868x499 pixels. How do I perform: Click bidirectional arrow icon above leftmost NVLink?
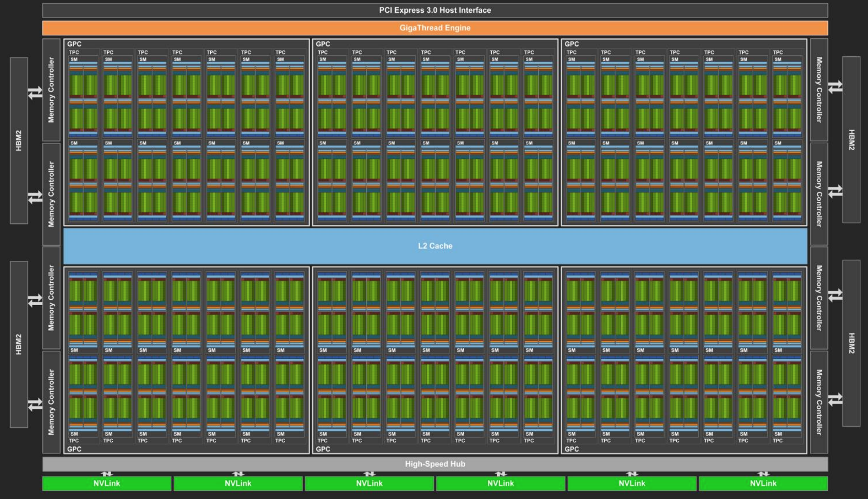[x=107, y=474]
